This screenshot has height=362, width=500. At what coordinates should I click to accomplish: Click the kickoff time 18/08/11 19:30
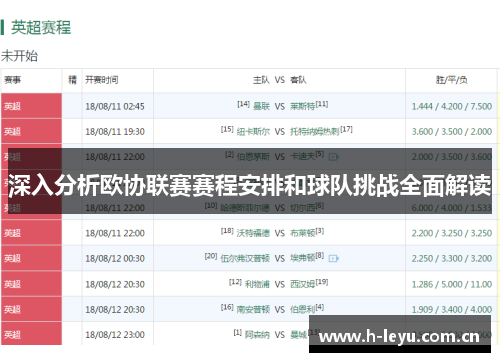coord(115,132)
